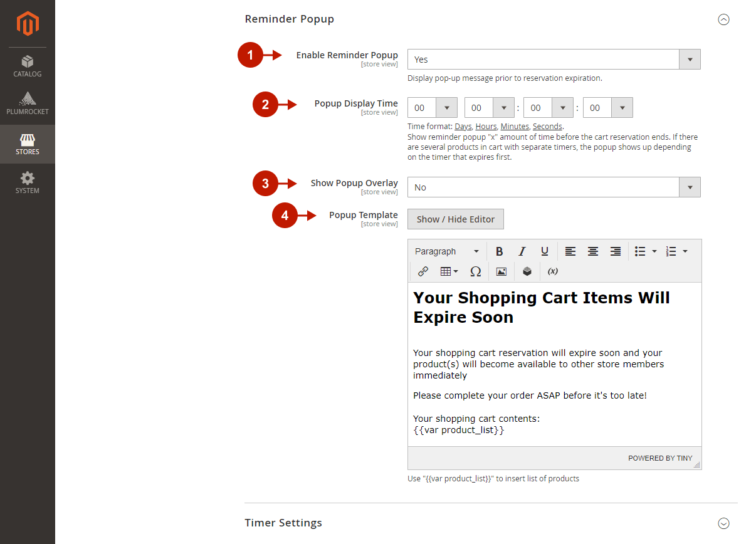Click the underline formatting icon
Viewport: 756px width, 544px height.
pos(544,251)
